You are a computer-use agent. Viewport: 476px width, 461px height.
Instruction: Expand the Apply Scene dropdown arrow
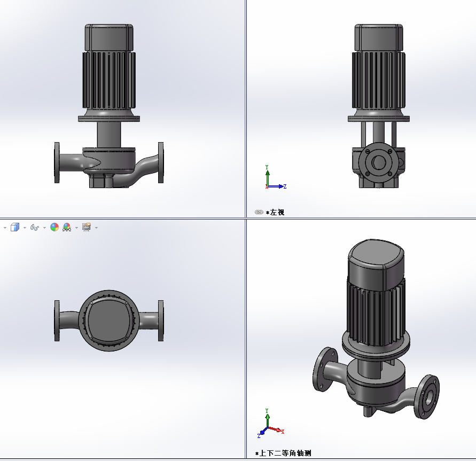(x=76, y=228)
